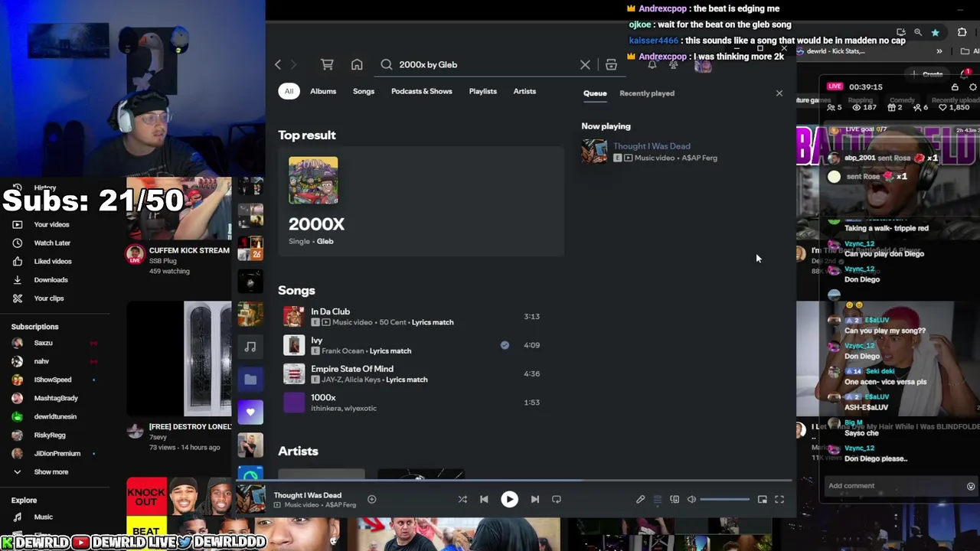The image size is (980, 551).
Task: Click the Create button in the browser window
Action: coord(928,74)
